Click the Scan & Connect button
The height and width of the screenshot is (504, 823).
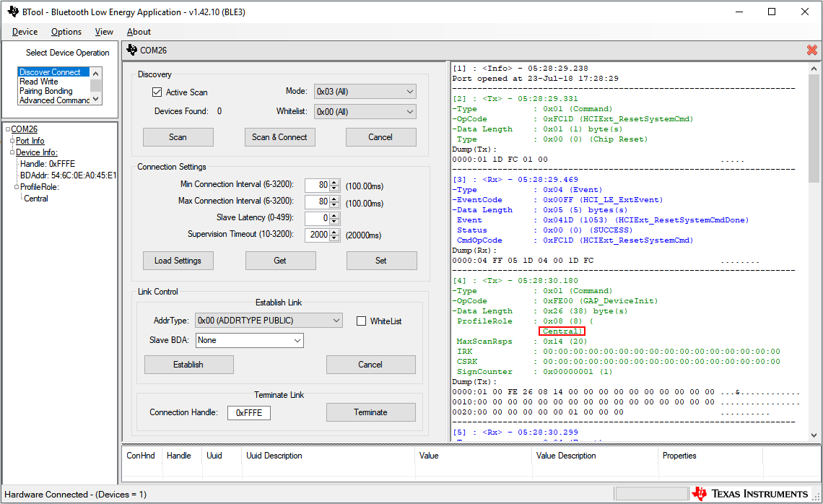tap(279, 137)
